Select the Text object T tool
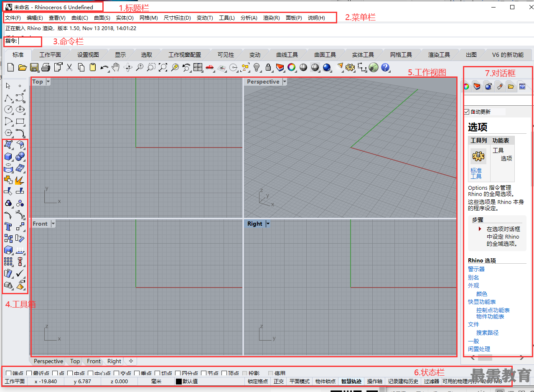The height and width of the screenshot is (392, 534). point(8,227)
